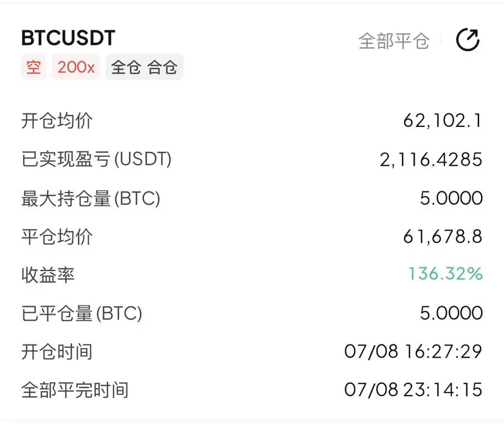Click the 全部平仓 label
The height and width of the screenshot is (435, 504).
(x=394, y=41)
